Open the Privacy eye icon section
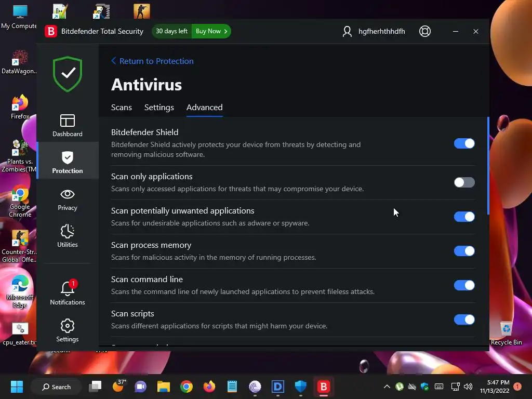 pyautogui.click(x=67, y=199)
